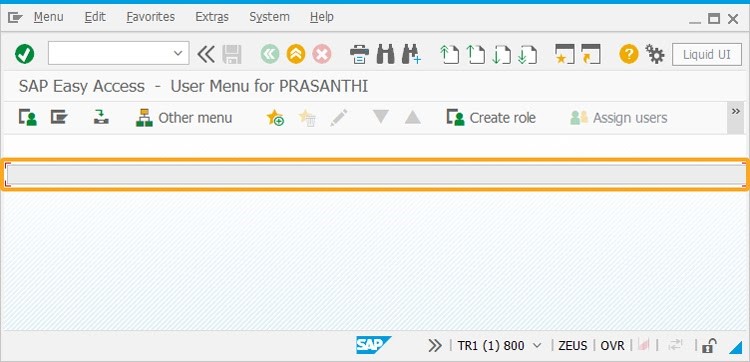Open the Menu menu

tap(48, 17)
